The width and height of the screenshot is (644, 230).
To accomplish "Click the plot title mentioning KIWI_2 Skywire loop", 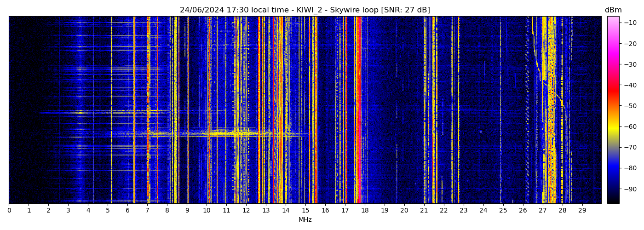I will (305, 10).
